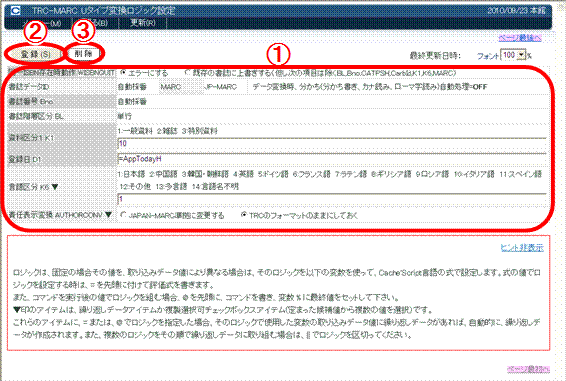Click the ヒント非表示 link
Screen dimensions: 566x381
point(522,247)
